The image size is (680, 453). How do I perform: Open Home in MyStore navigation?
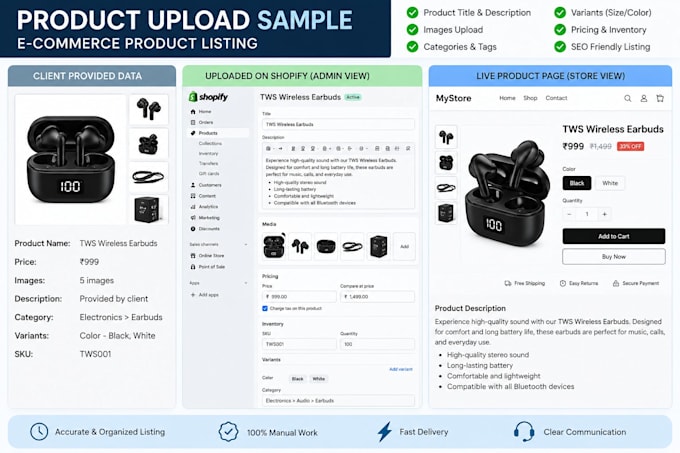tap(507, 98)
